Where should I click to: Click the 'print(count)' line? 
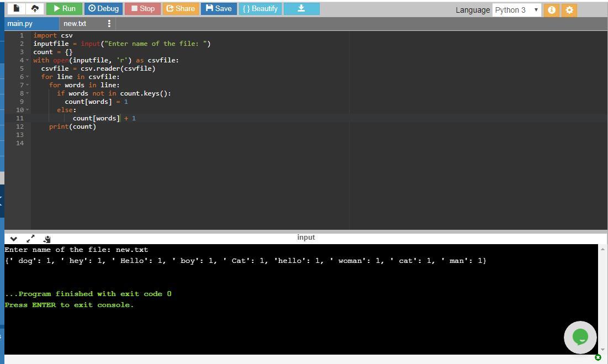click(72, 126)
